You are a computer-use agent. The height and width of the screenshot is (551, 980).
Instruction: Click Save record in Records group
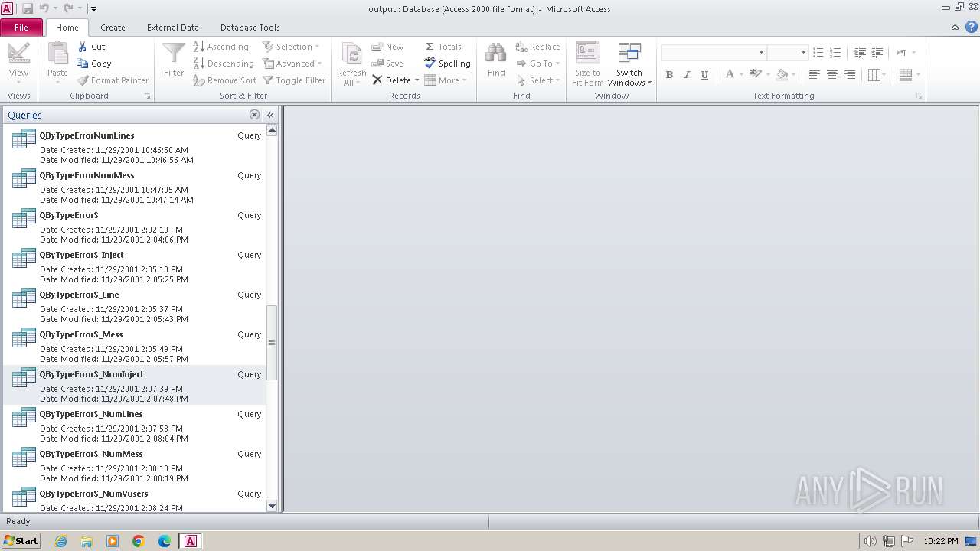(387, 64)
